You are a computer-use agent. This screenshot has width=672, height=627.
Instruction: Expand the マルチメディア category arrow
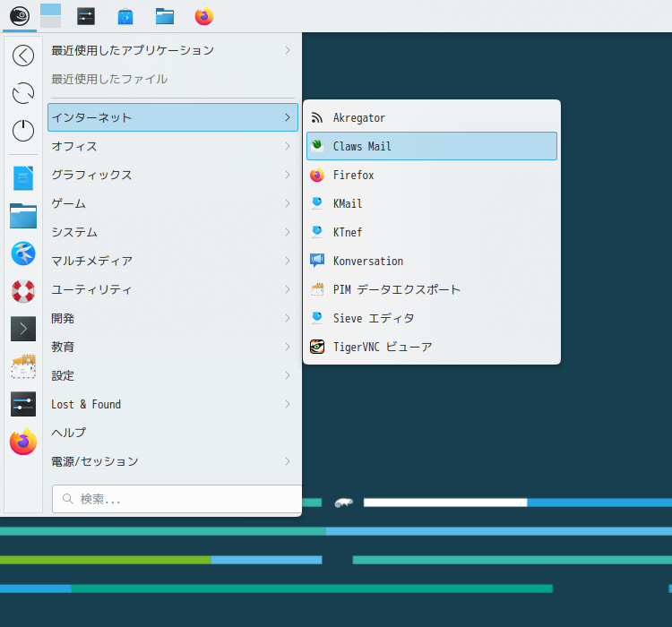click(288, 261)
